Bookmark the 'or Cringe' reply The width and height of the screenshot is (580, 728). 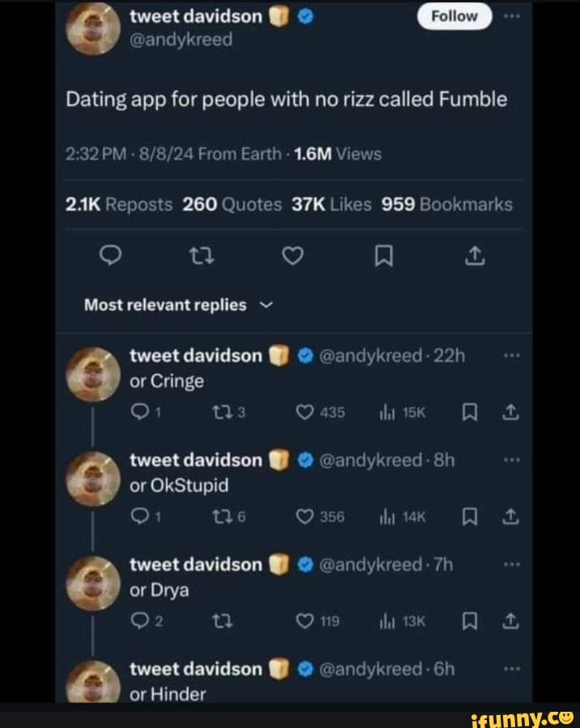click(469, 413)
